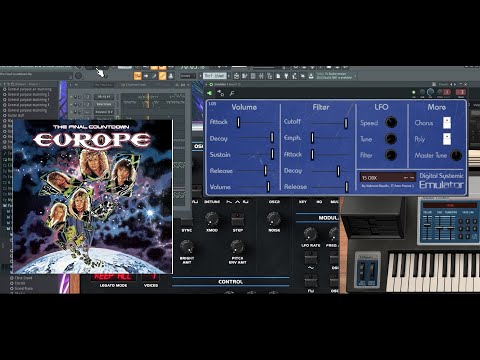Toggle the Chorus switch
Screen dimensions: 480x360
[447, 123]
